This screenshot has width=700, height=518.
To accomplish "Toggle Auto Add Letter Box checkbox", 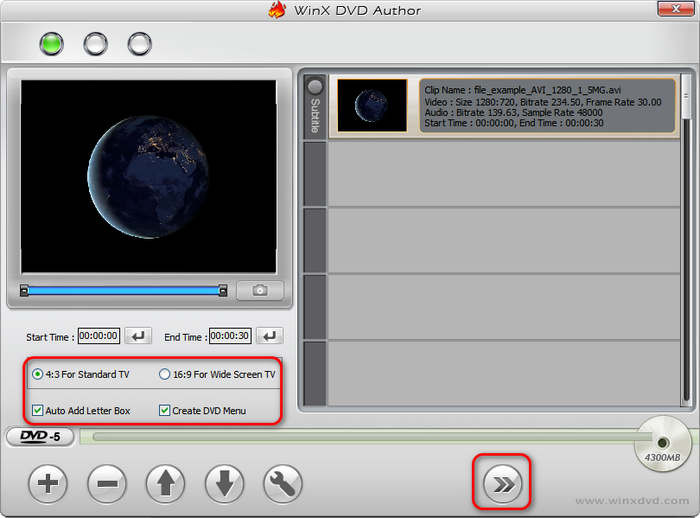I will tap(38, 410).
